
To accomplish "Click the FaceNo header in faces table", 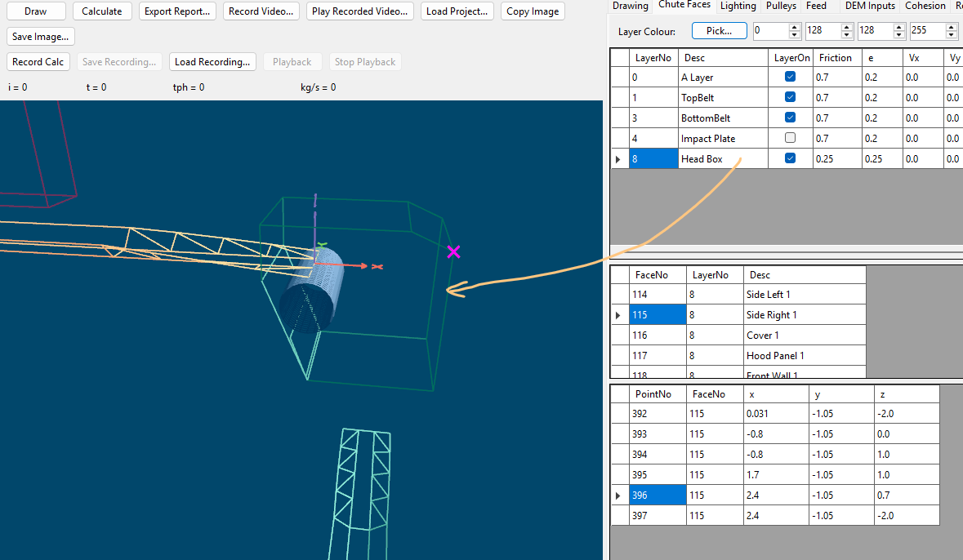I will point(658,275).
